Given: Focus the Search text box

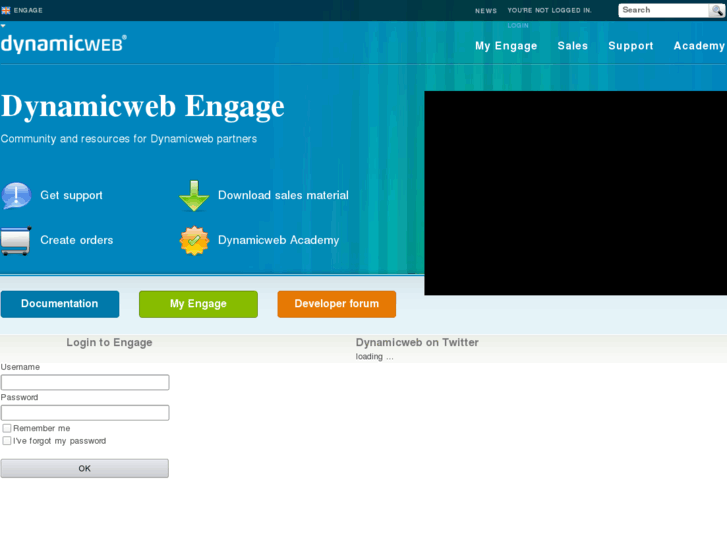Looking at the screenshot, I should (x=664, y=10).
